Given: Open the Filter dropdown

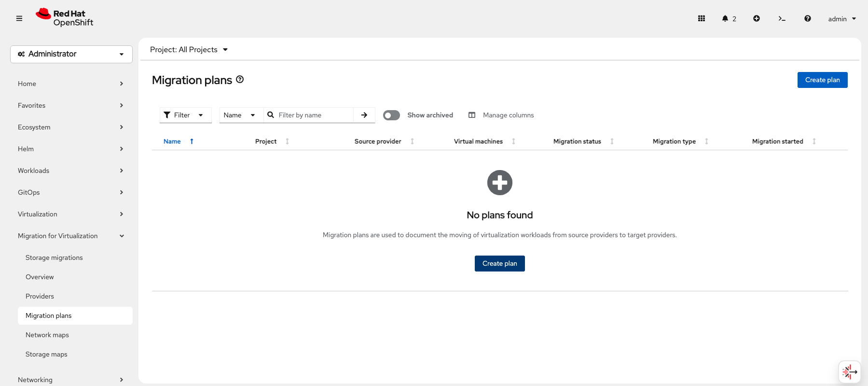Looking at the screenshot, I should (x=185, y=115).
